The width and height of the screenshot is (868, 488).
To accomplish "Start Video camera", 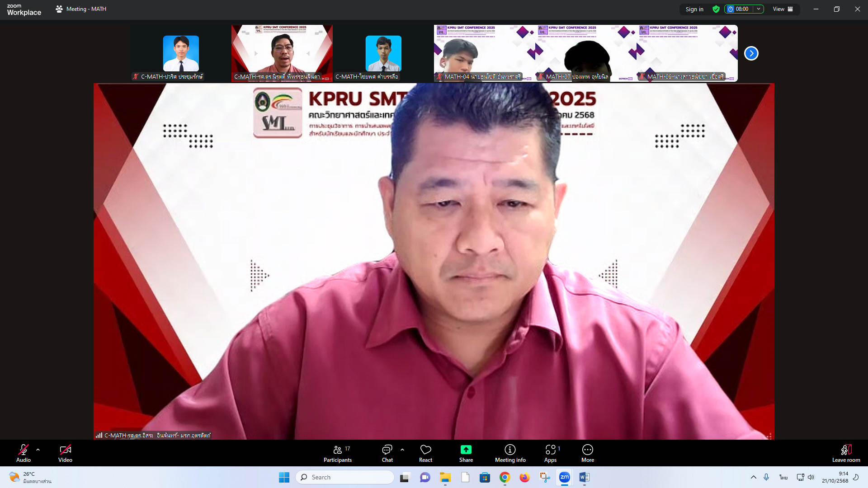I will [x=65, y=450].
